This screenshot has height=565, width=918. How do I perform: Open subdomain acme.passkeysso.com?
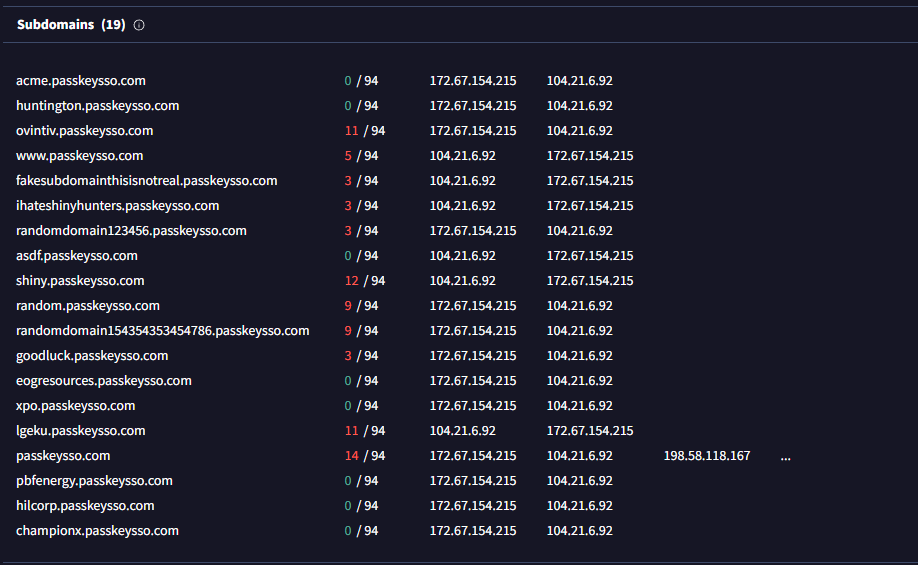[81, 81]
